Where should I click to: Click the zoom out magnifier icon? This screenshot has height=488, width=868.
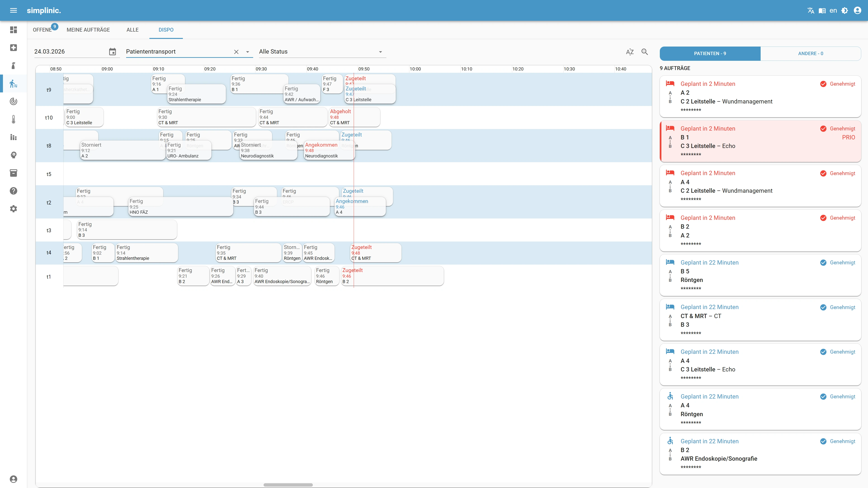[645, 52]
